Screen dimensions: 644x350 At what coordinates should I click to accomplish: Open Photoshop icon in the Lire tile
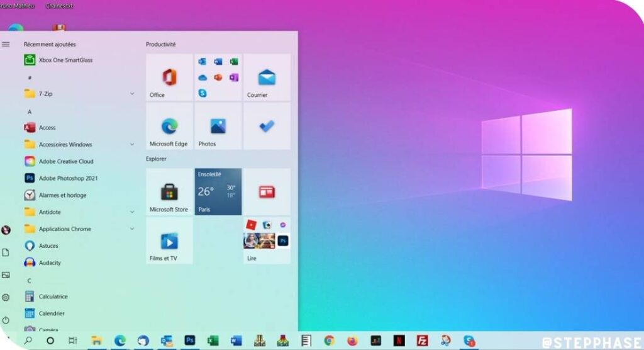point(283,241)
